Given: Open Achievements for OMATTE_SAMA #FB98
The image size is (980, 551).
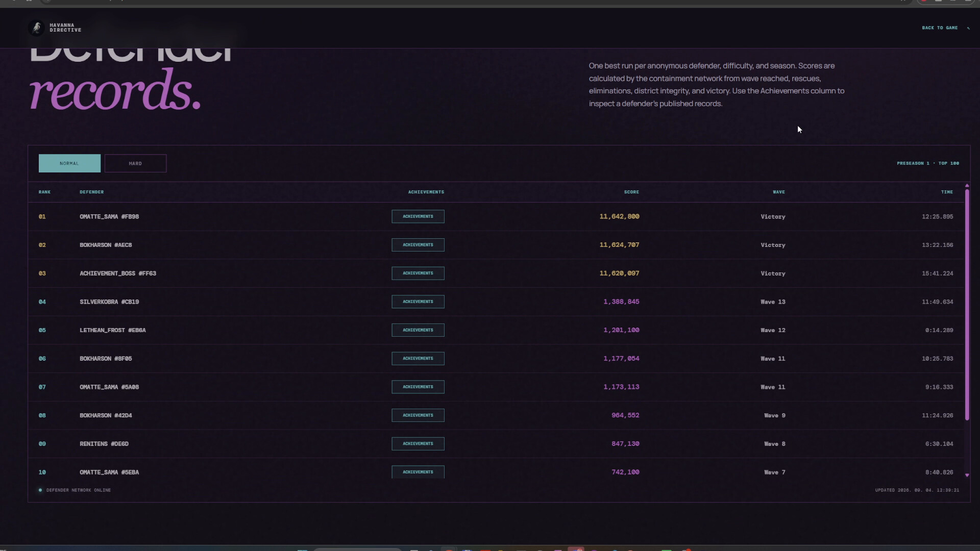Looking at the screenshot, I should click(x=418, y=216).
